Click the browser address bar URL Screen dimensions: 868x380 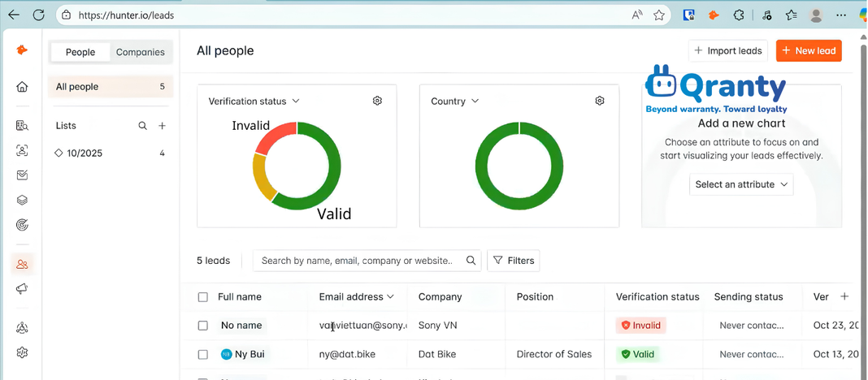(126, 15)
